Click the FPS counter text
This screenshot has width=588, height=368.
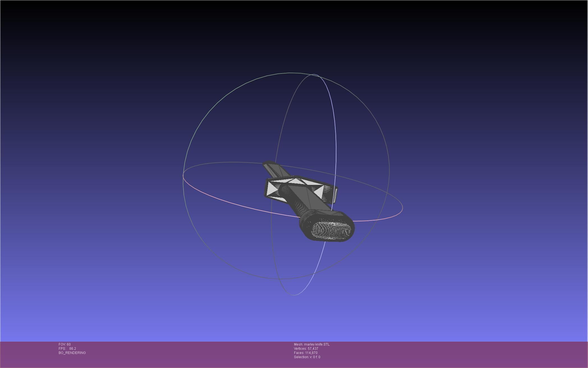click(67, 349)
